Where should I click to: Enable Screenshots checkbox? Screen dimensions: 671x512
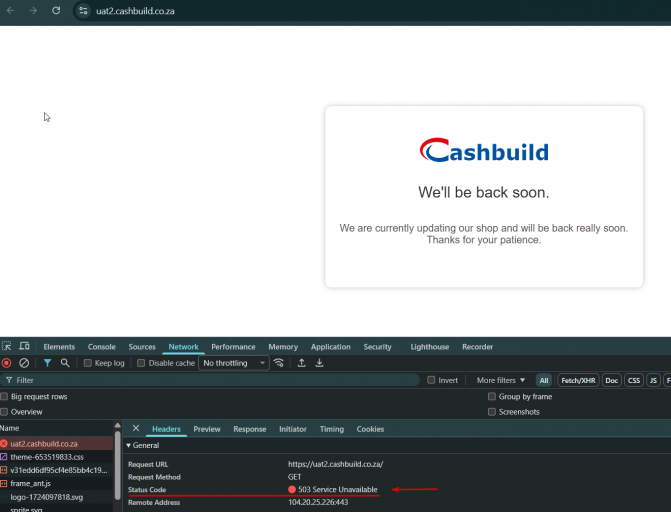tap(492, 412)
